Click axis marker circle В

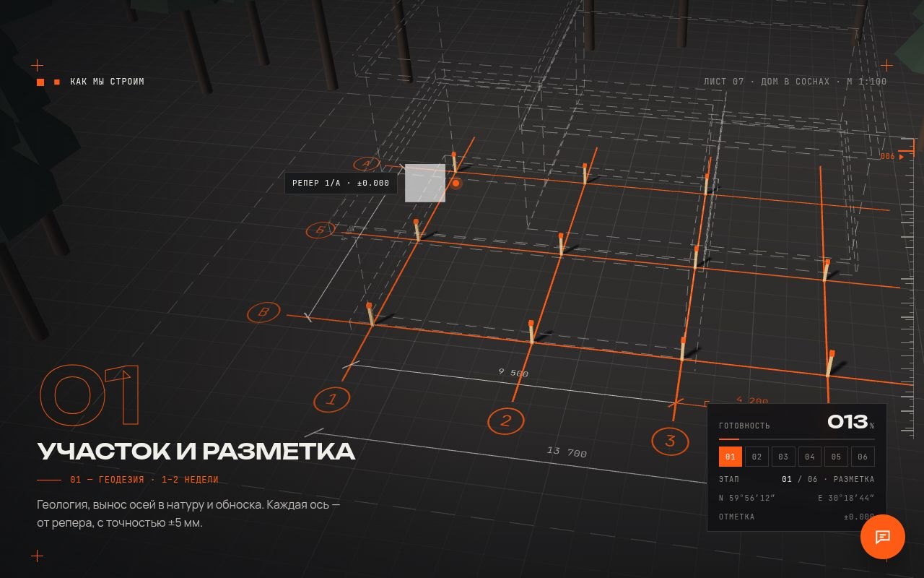coord(263,312)
